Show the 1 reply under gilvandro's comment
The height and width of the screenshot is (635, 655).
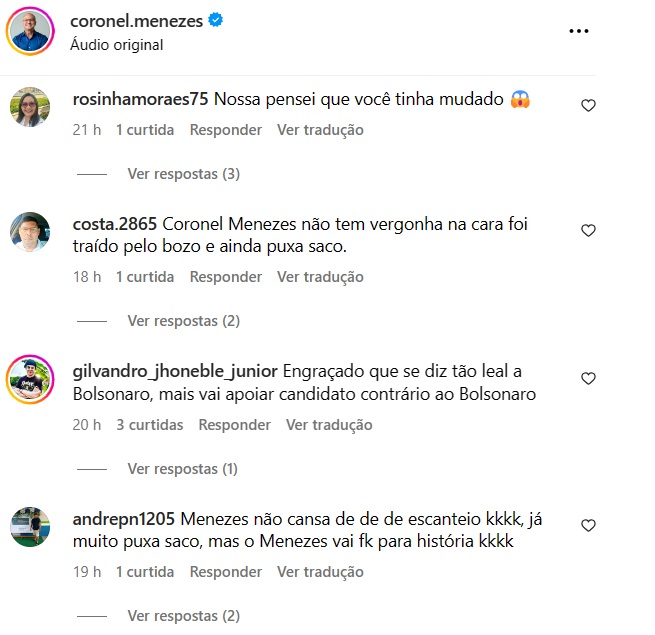pos(183,469)
